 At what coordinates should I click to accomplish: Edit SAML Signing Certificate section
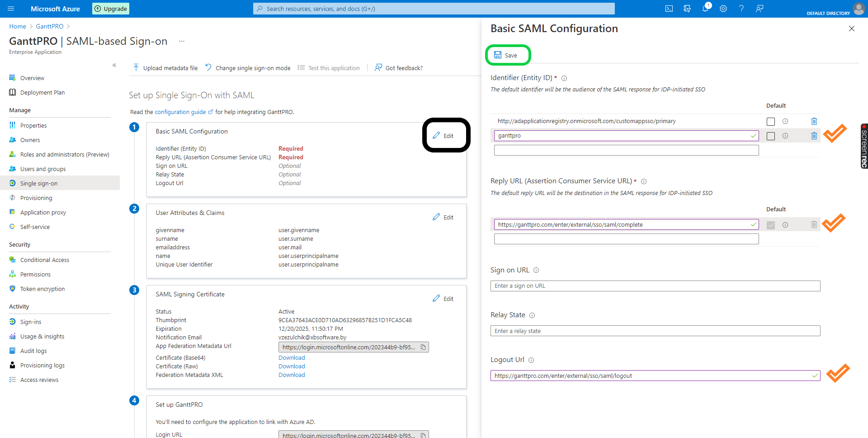[x=443, y=299]
